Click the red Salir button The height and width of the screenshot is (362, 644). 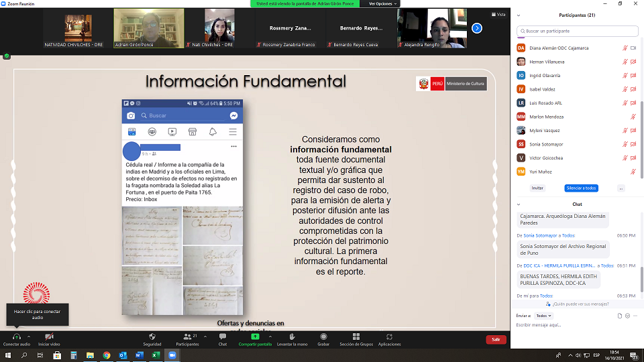(x=496, y=339)
